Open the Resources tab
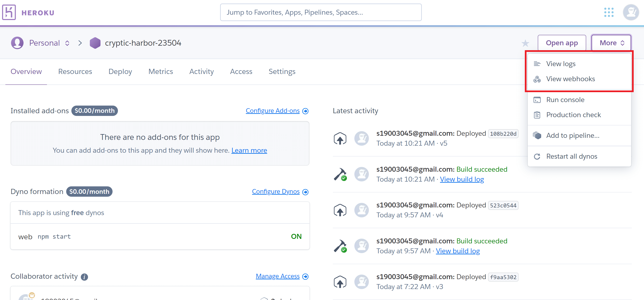Viewport: 644px width, 300px height. pyautogui.click(x=75, y=72)
